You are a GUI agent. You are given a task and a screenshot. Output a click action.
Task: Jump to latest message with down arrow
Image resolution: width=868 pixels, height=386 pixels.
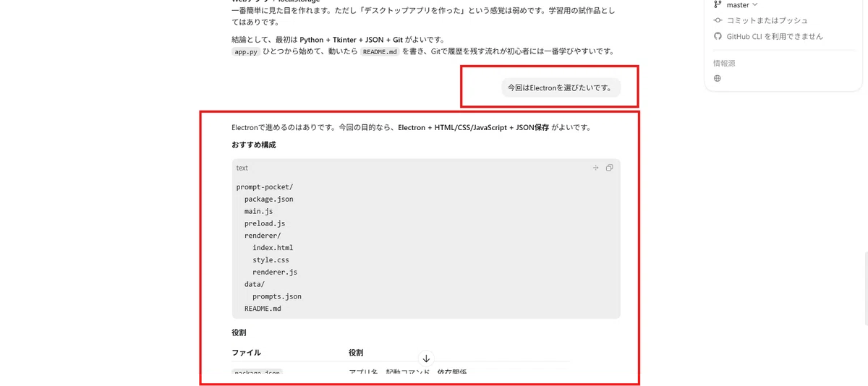point(426,358)
